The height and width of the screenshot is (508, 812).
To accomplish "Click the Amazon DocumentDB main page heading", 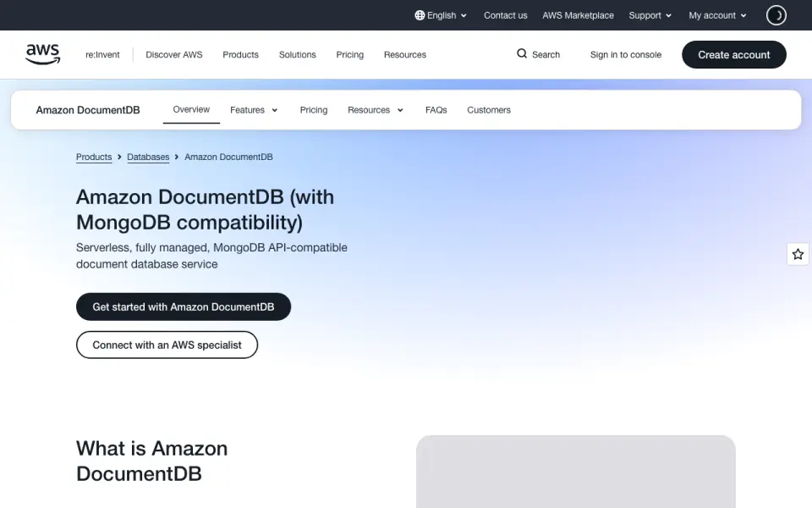I will [205, 209].
